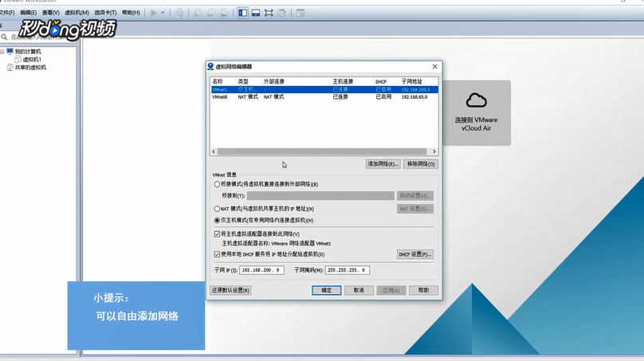The image size is (644, 361).
Task: Click the 外部连接 column header
Action: pos(296,81)
